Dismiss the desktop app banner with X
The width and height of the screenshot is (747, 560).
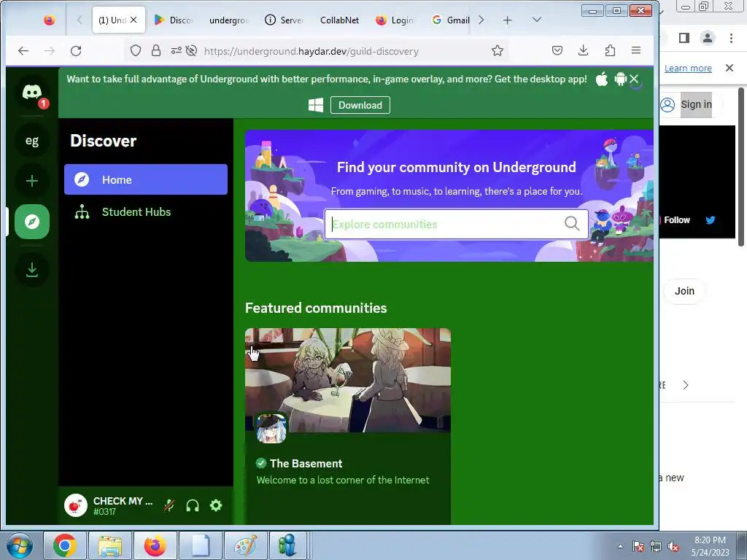(x=634, y=79)
